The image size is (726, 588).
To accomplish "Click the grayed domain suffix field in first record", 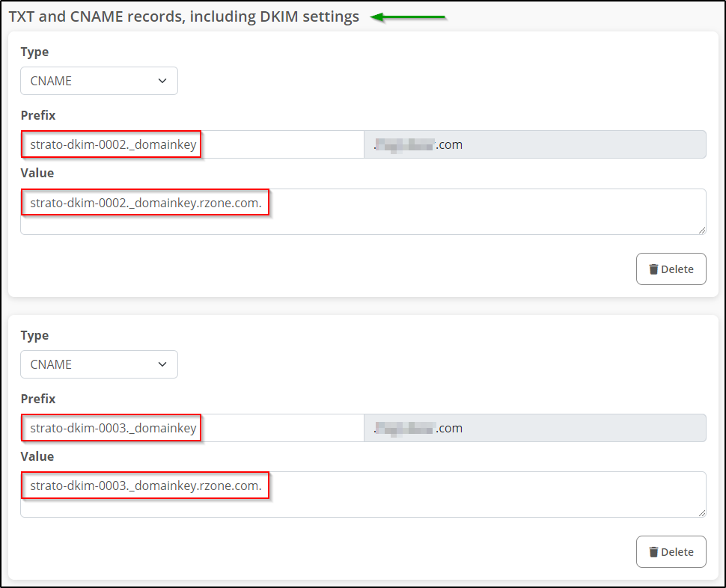I will [x=535, y=144].
